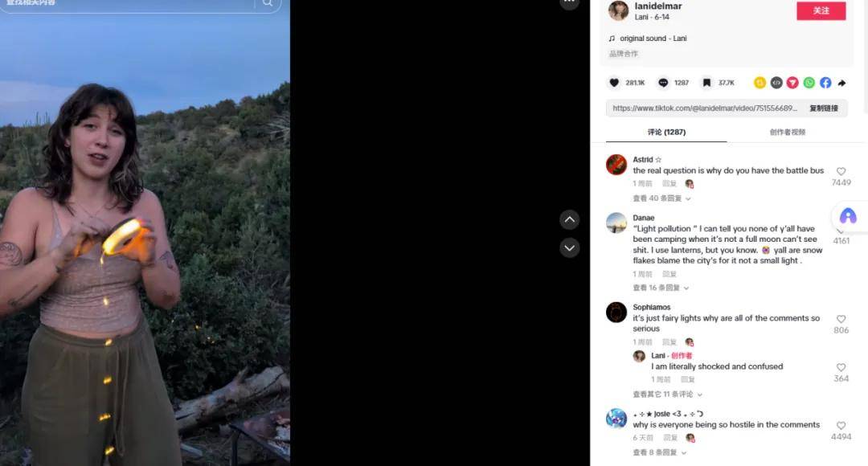Go to next video with down arrow
The width and height of the screenshot is (868, 466).
[x=569, y=247]
